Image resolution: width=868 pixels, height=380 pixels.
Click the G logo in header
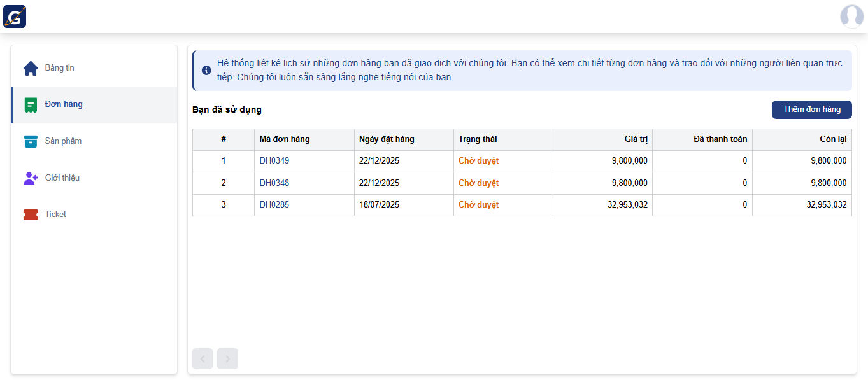15,17
